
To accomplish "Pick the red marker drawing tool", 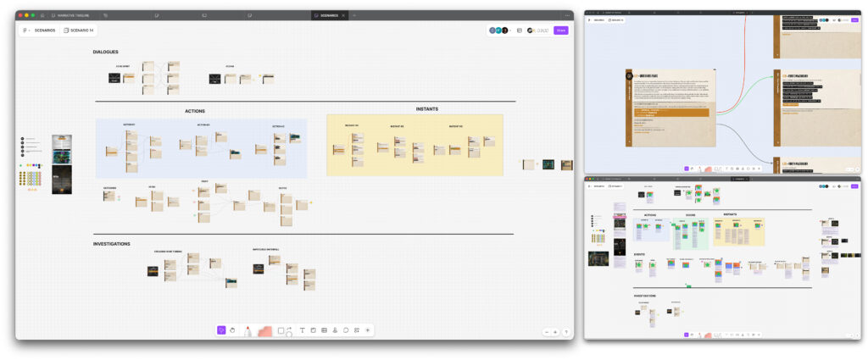I will click(x=248, y=330).
